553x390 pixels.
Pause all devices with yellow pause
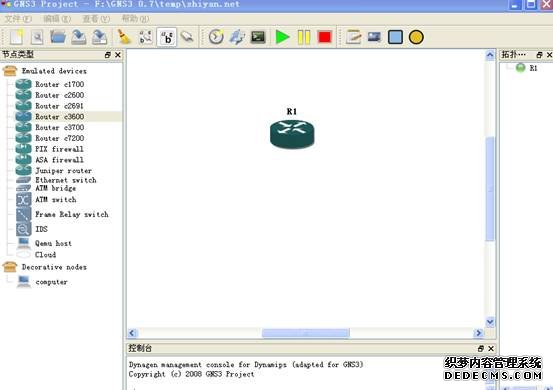click(x=304, y=37)
